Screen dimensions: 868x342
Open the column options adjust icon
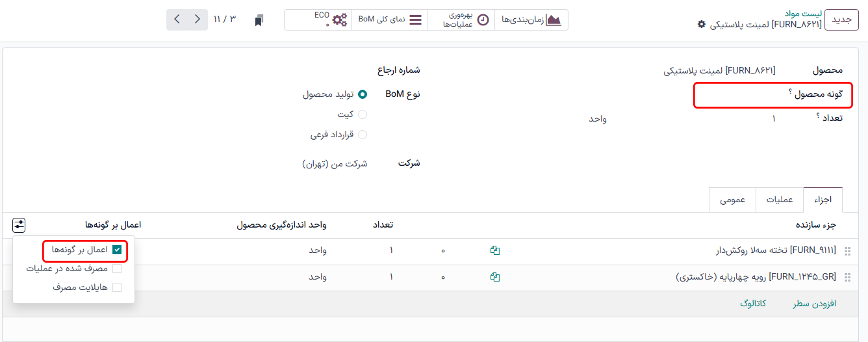[x=19, y=225]
